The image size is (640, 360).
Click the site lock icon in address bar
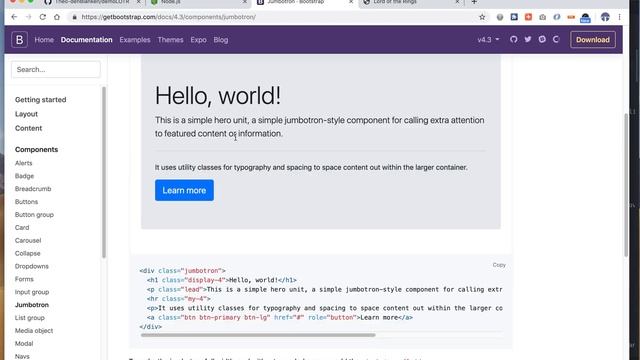[x=74, y=17]
